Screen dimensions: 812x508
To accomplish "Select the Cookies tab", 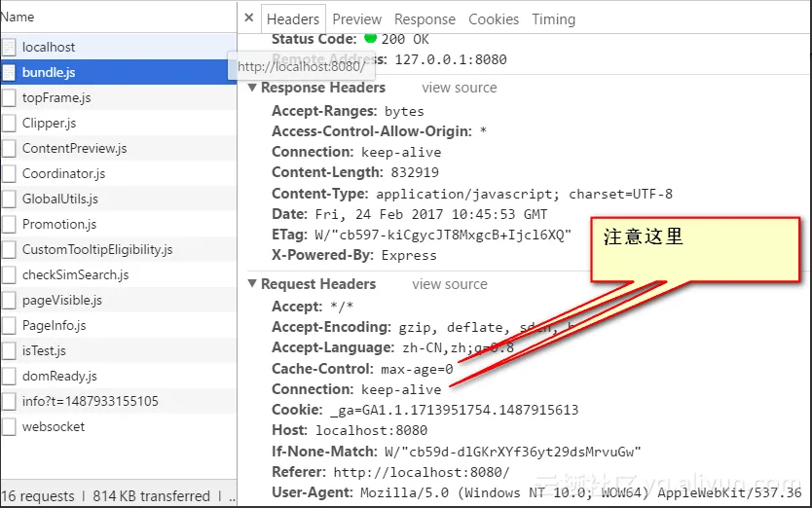I will click(494, 19).
